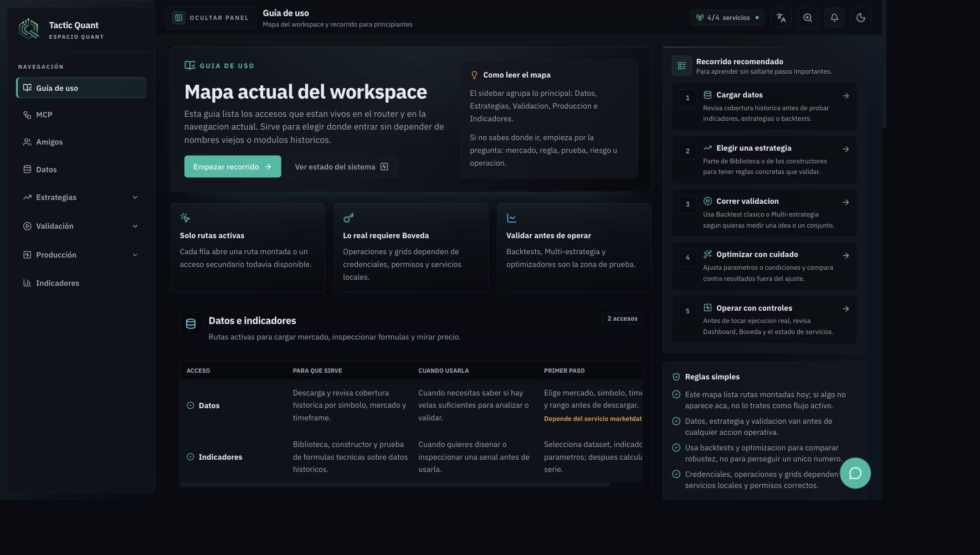Screen dimensions: 980x555
Task: Click the PARA QUE SIRVE column header
Action: coord(317,371)
